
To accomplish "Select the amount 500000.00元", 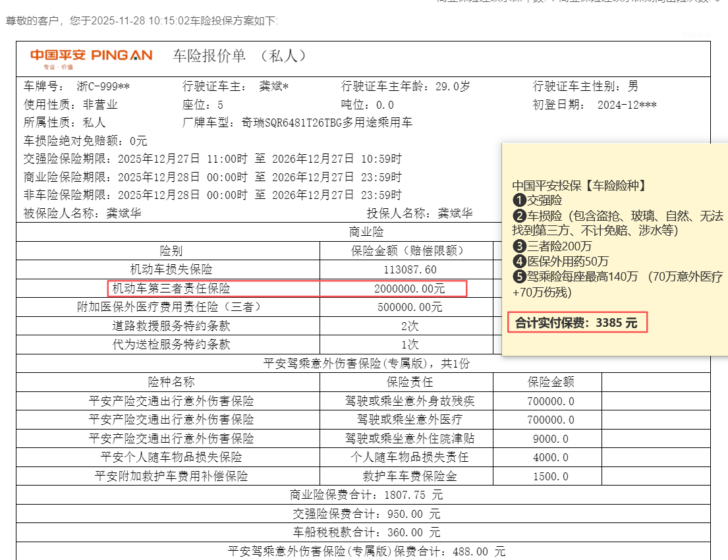I will click(410, 307).
